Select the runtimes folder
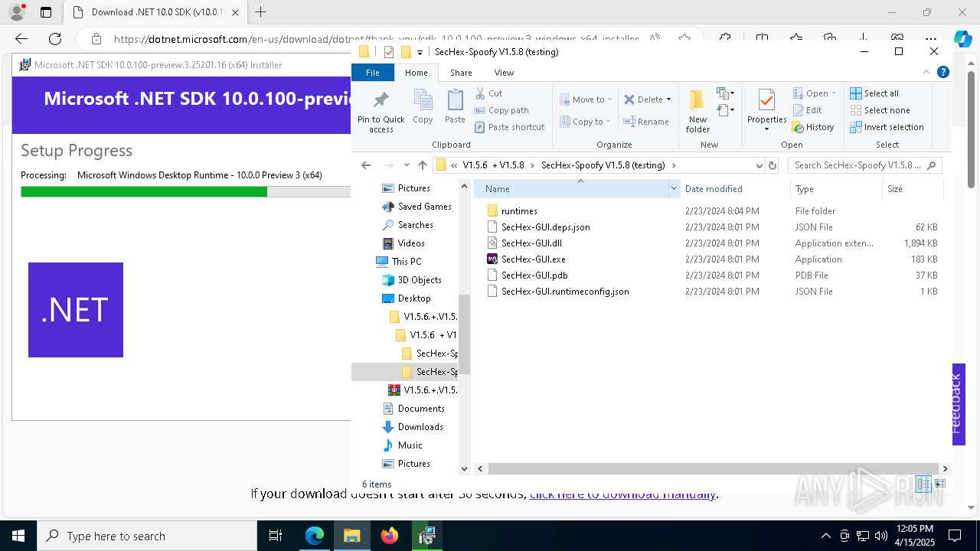Image resolution: width=980 pixels, height=551 pixels. coord(519,211)
